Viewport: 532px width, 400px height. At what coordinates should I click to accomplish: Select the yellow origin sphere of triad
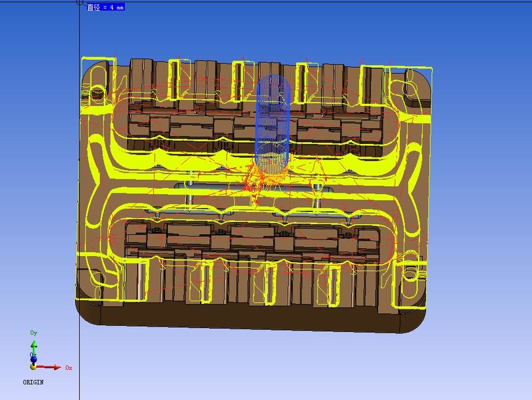point(33,366)
